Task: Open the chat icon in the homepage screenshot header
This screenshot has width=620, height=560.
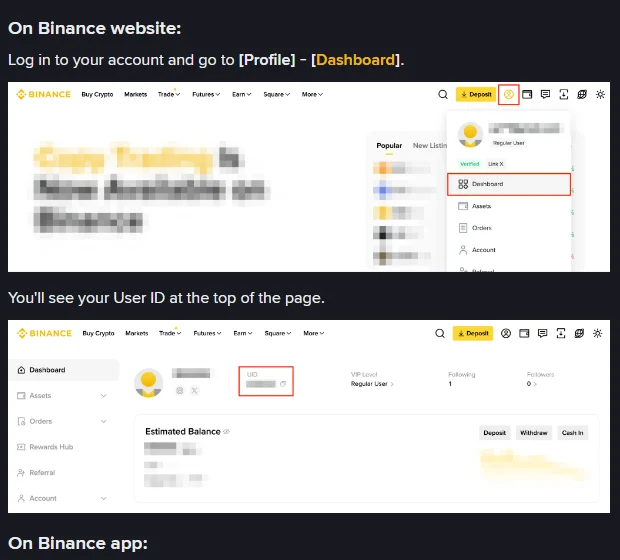Action: [x=545, y=95]
